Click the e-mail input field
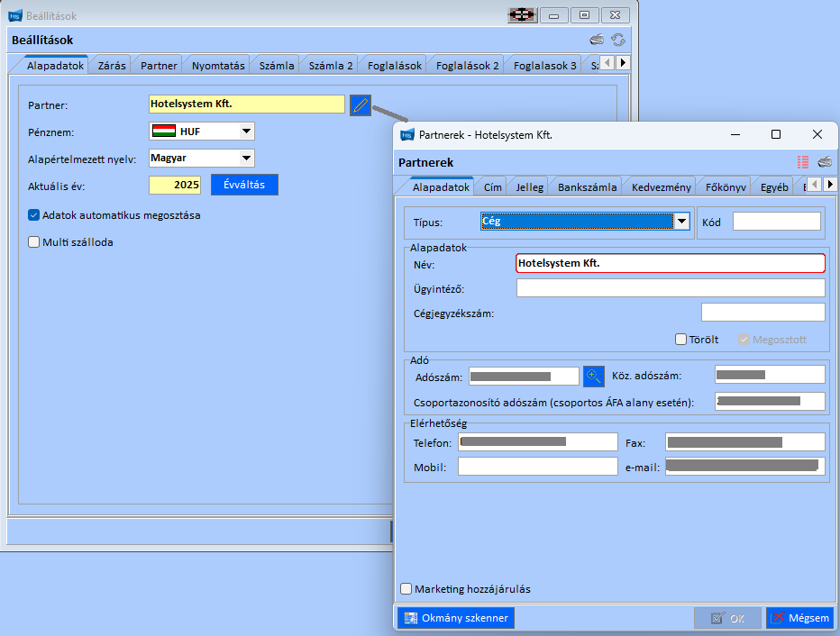The image size is (840, 636). [x=745, y=467]
